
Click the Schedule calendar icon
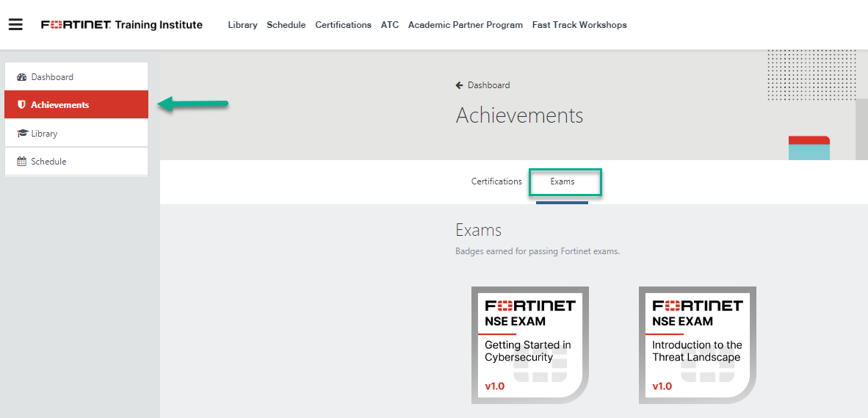(21, 162)
